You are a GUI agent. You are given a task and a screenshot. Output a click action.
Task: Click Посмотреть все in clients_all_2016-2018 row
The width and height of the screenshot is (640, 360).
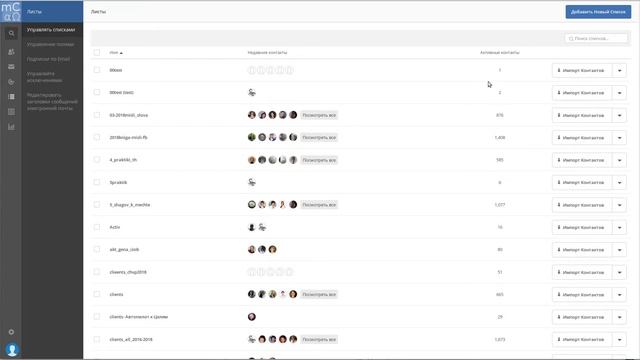[x=319, y=339]
